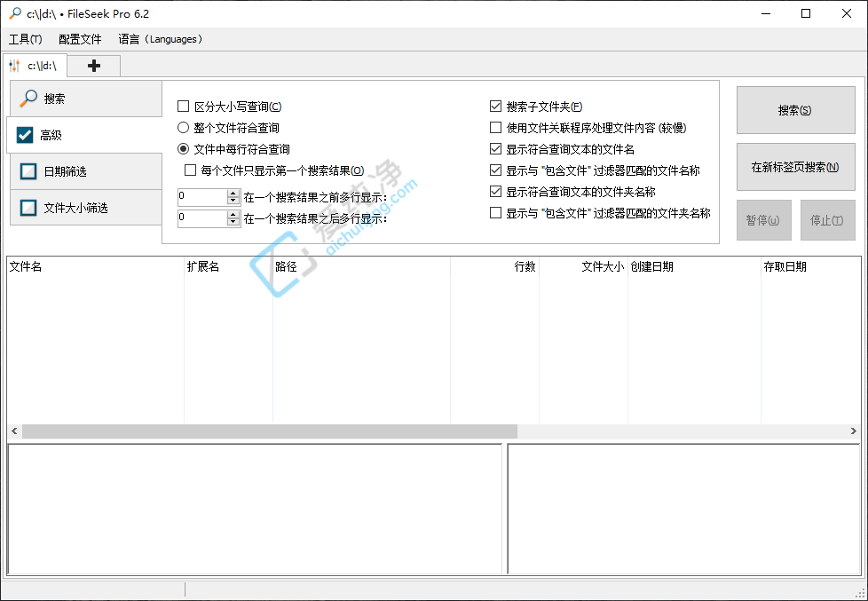Check 区分大小写查询
Viewport: 868px width, 601px height.
(x=183, y=106)
